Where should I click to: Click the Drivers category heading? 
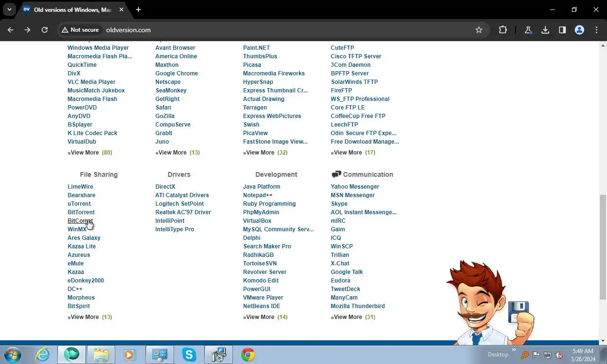pyautogui.click(x=179, y=174)
